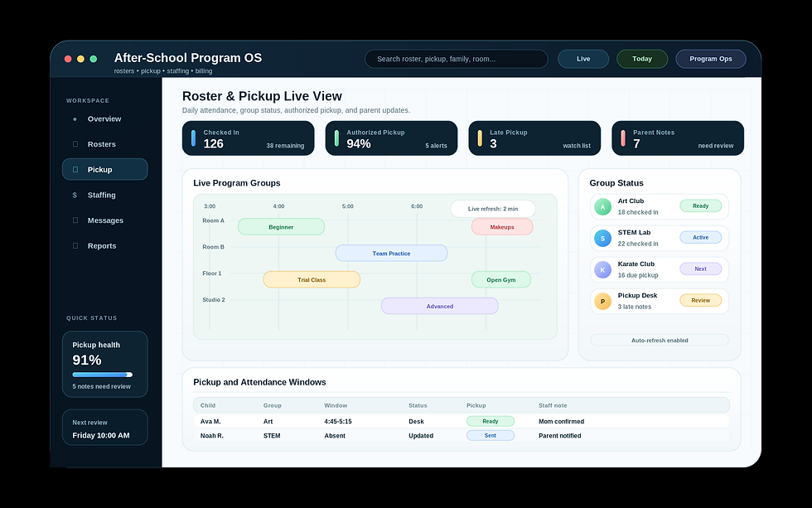Click the Pickup Desk avatar P
The image size is (812, 508).
602,302
